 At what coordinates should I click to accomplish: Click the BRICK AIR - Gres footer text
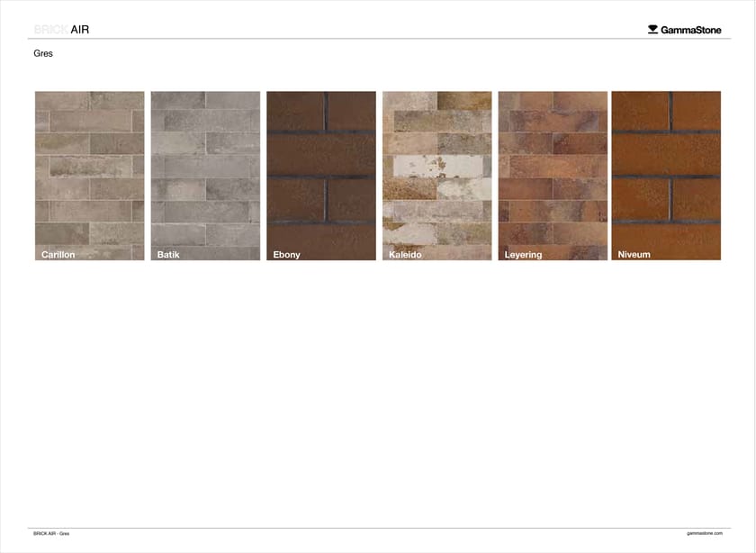tap(51, 533)
